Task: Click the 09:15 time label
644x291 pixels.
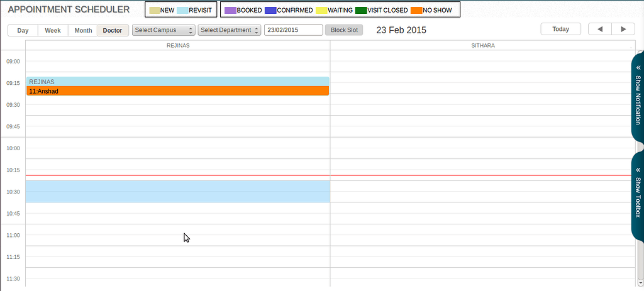Action: [x=13, y=84]
